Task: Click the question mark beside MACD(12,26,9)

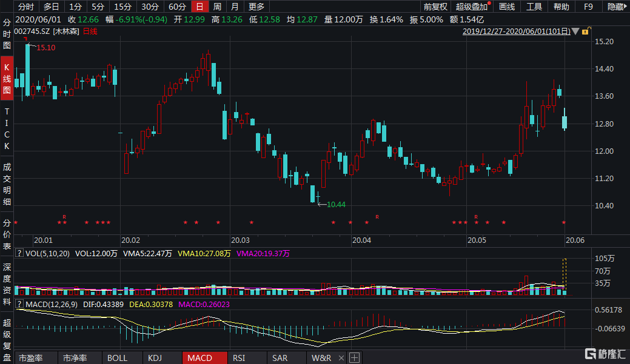Action: [19, 303]
